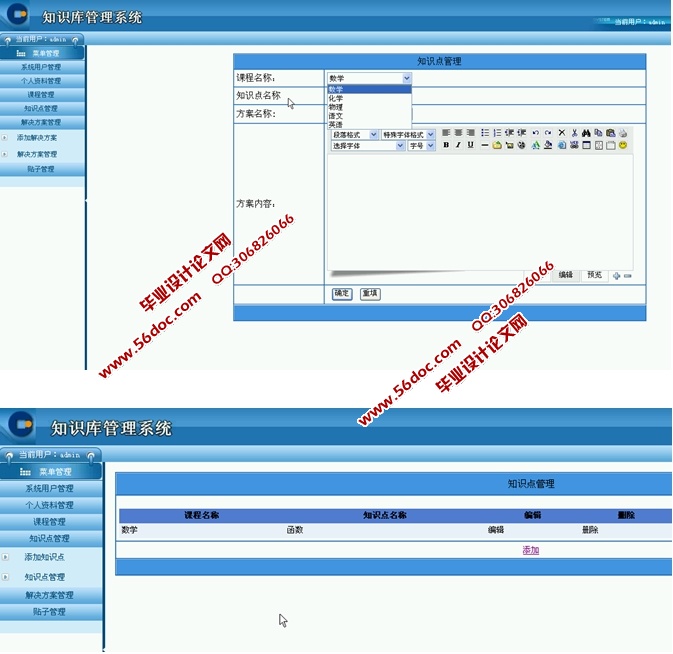Click the 知识点名称 column header
Viewport: 673px width, 654px height.
tap(385, 515)
